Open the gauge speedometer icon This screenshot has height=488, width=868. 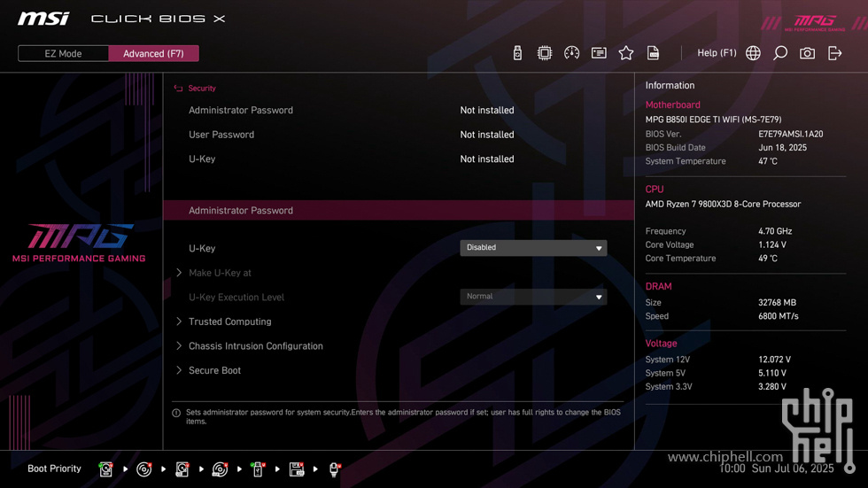point(571,53)
